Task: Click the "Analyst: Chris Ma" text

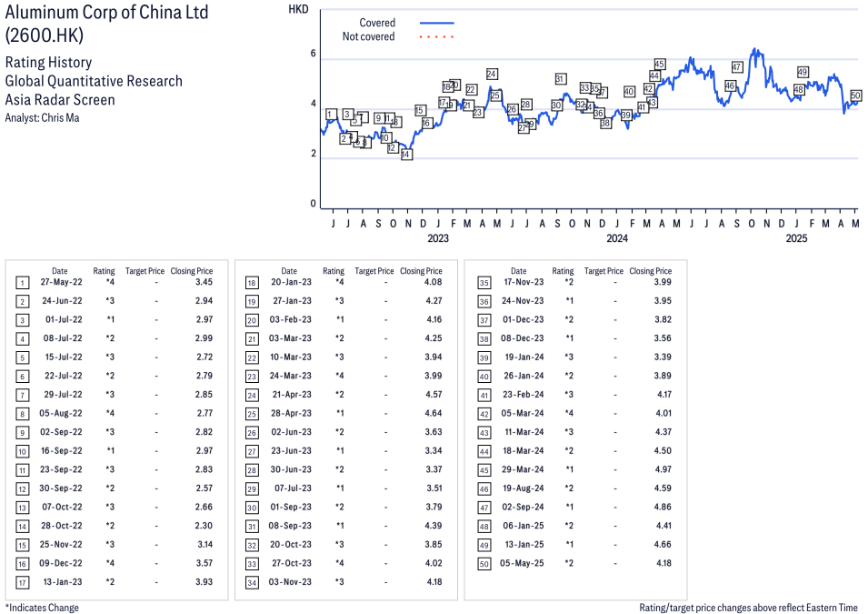Action: click(x=42, y=118)
